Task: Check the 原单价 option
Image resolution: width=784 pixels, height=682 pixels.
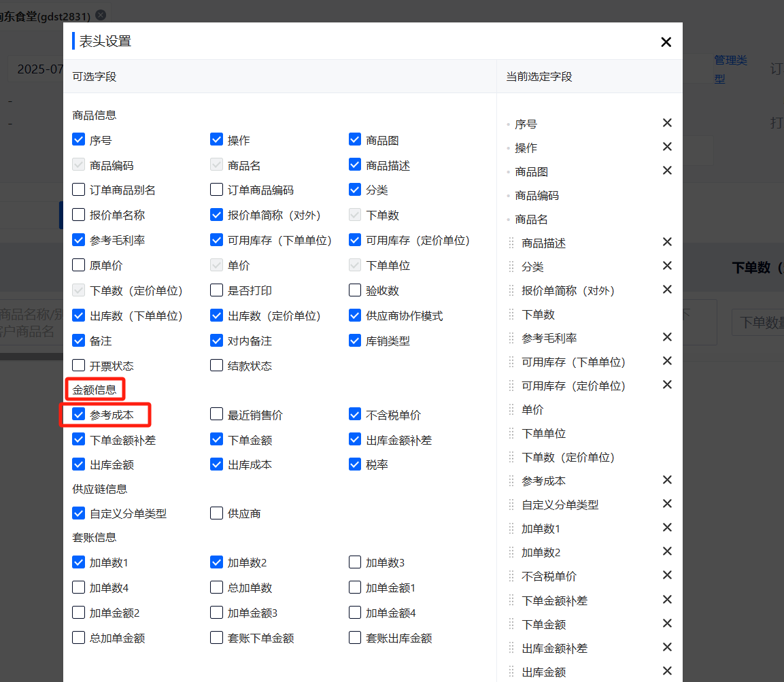Action: pos(78,265)
